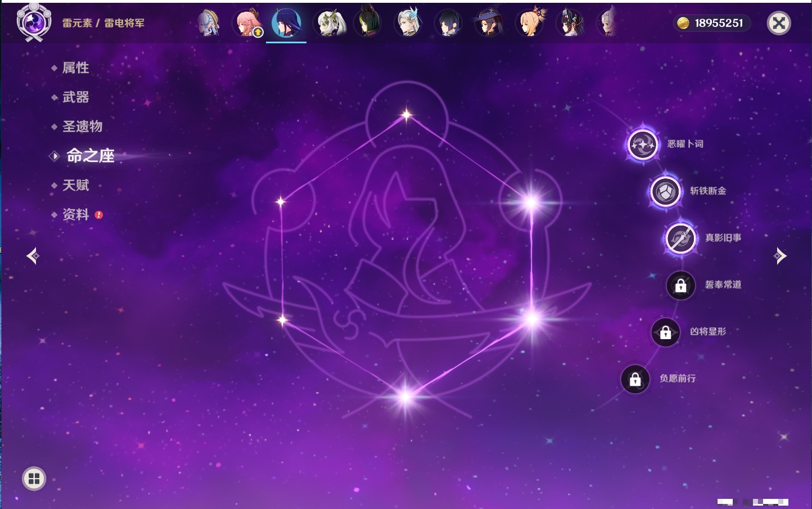Select the dark green-haired Tighnari avatar
The width and height of the screenshot is (812, 509).
[367, 23]
